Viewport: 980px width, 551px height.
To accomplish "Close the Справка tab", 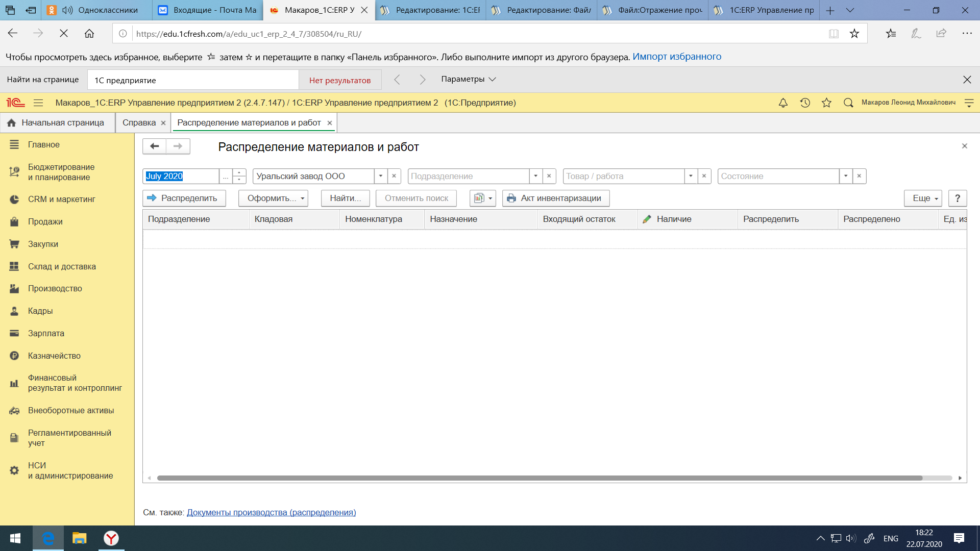I will pyautogui.click(x=163, y=123).
